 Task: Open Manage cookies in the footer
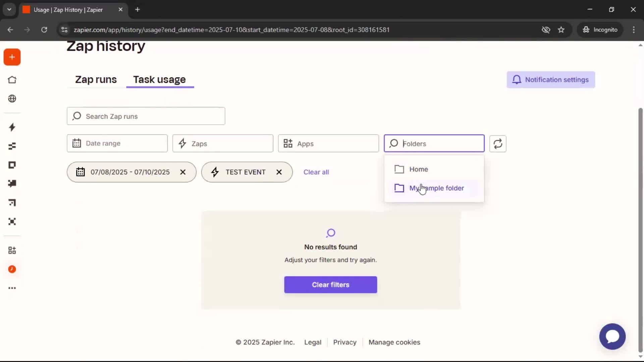pos(394,342)
